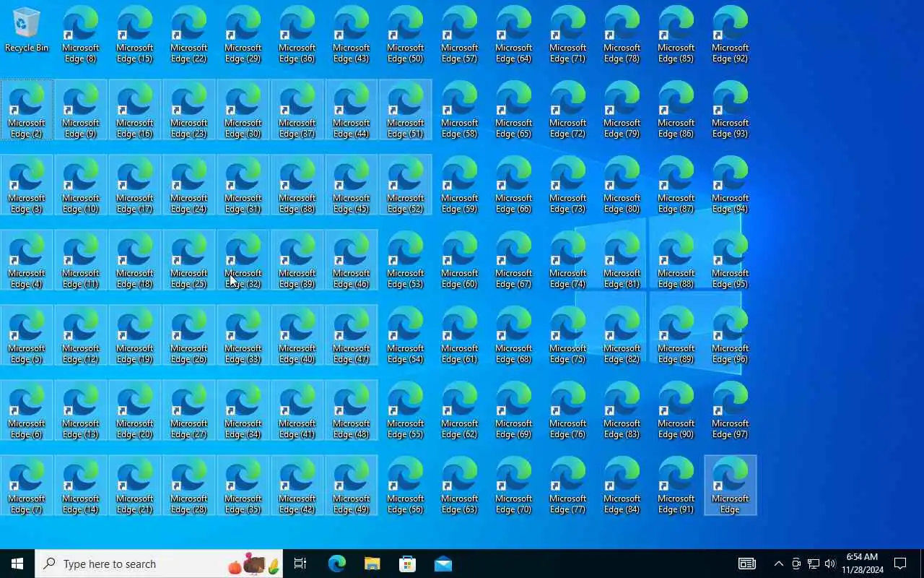Open Task View from the taskbar
Screen dimensions: 924x578
(300, 564)
